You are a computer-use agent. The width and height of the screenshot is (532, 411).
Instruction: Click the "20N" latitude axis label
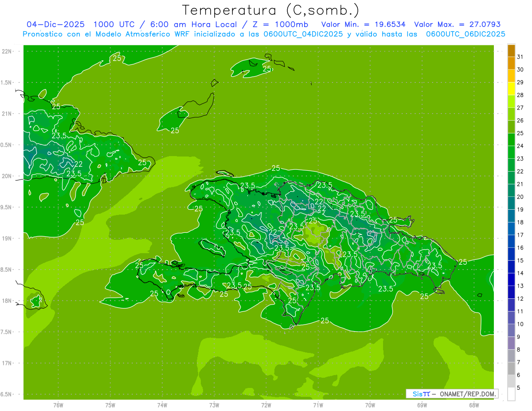click(x=8, y=176)
